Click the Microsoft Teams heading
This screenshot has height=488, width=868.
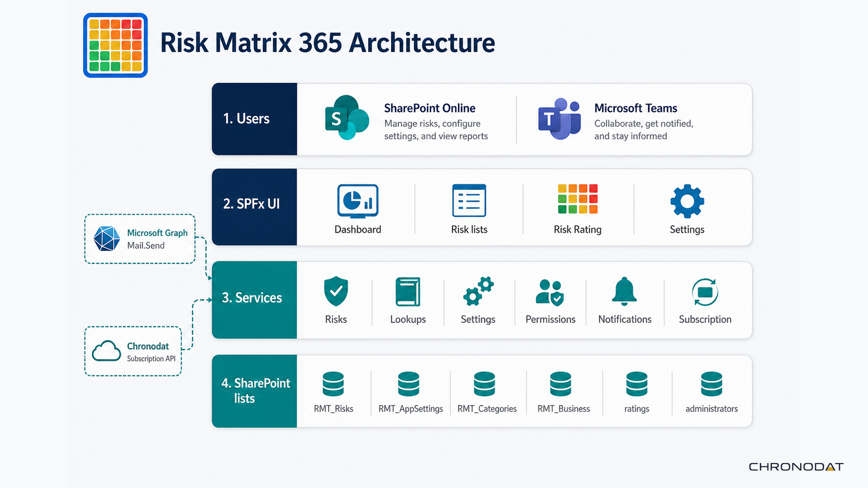pos(636,108)
